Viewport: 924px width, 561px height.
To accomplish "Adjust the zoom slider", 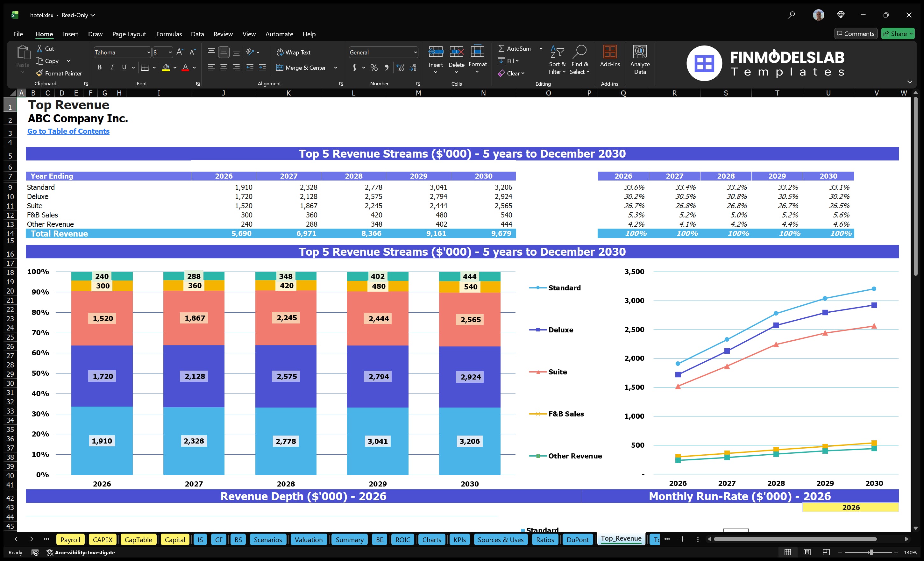I will coord(871,552).
